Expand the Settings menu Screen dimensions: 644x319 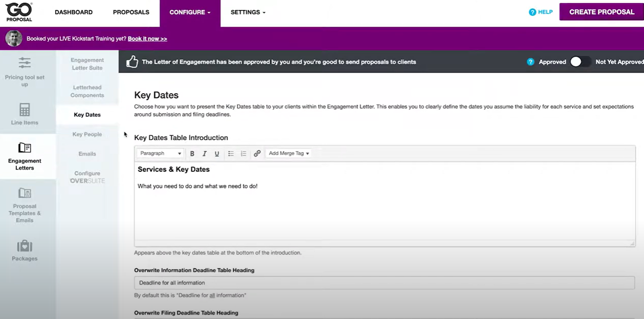pyautogui.click(x=248, y=12)
